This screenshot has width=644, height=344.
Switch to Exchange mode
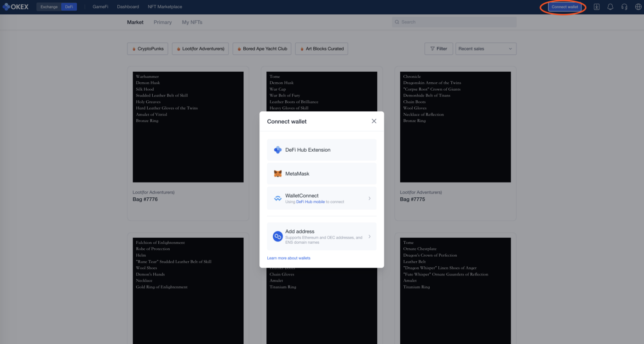[49, 7]
